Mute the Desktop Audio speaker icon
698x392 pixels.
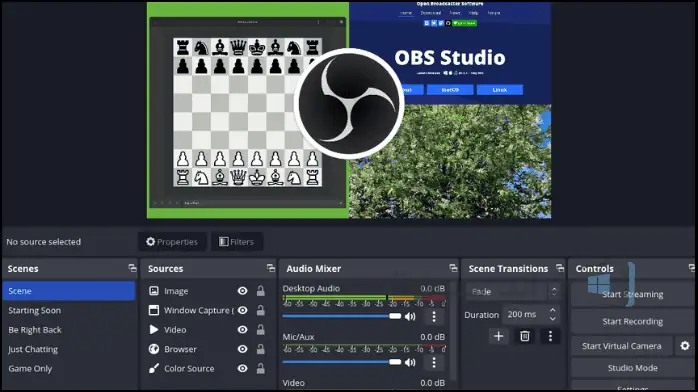[410, 316]
